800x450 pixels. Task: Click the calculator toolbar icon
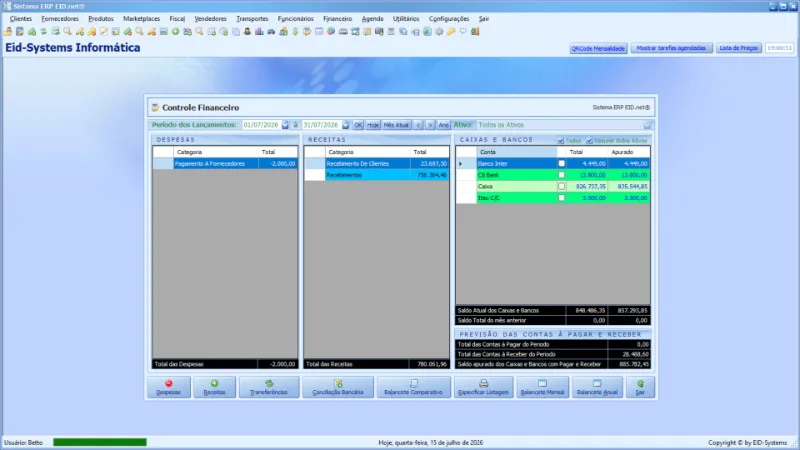tap(391, 32)
